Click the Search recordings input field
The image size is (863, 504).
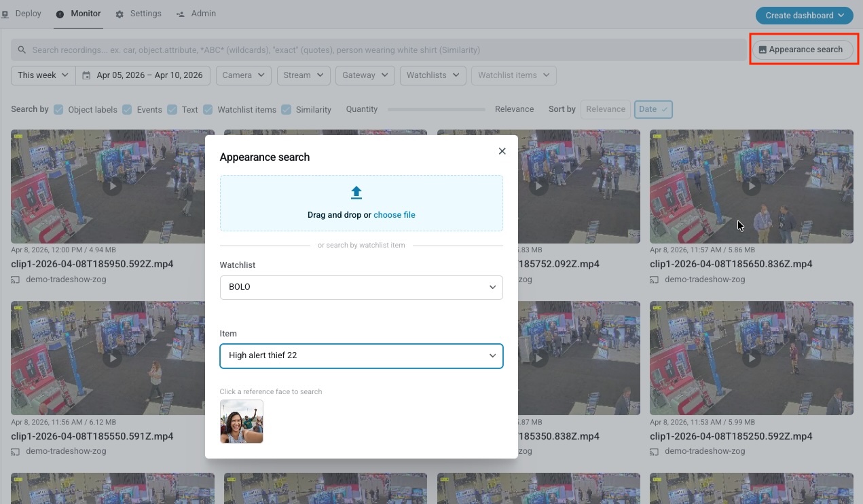click(379, 50)
